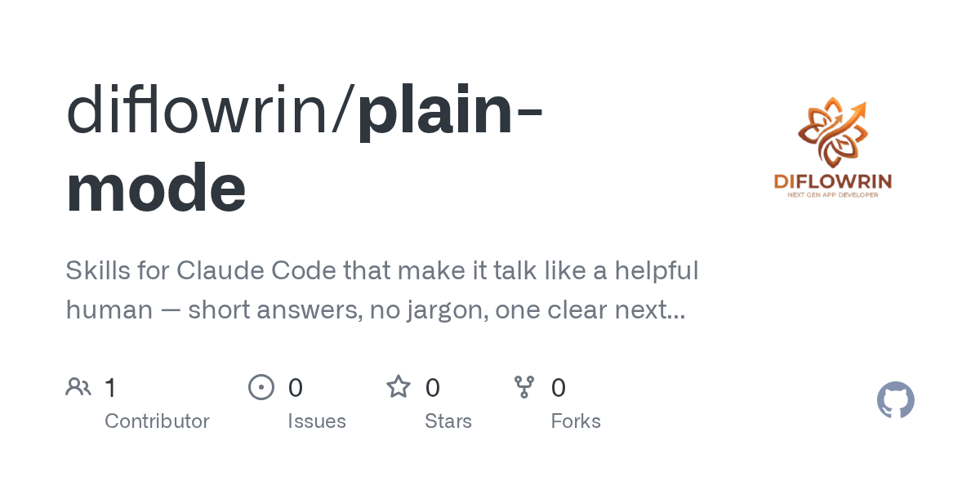The image size is (980, 490).
Task: Click the Issues label
Action: coord(317,421)
